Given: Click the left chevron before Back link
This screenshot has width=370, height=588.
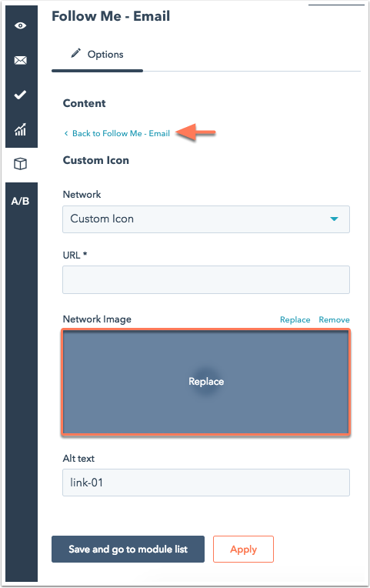Looking at the screenshot, I should click(x=66, y=133).
